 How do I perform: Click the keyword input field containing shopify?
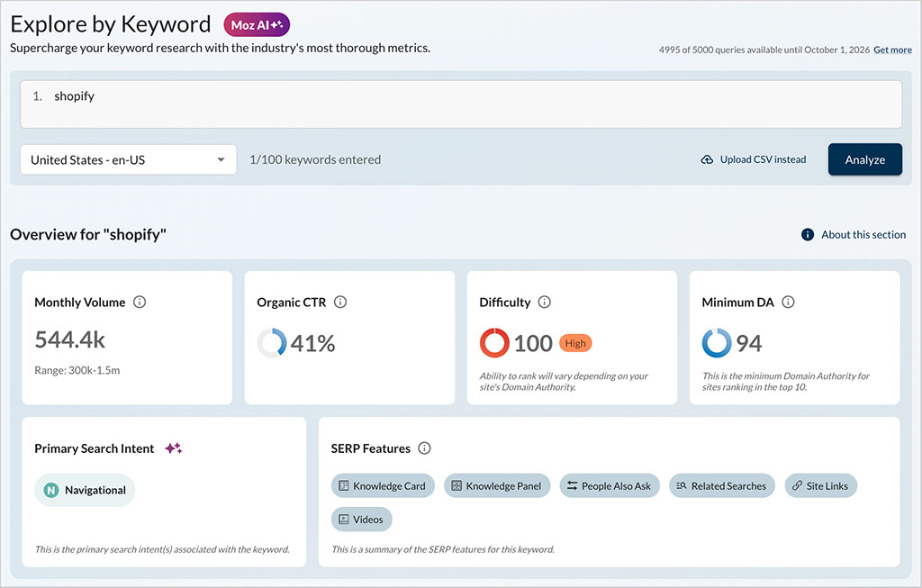(x=461, y=104)
